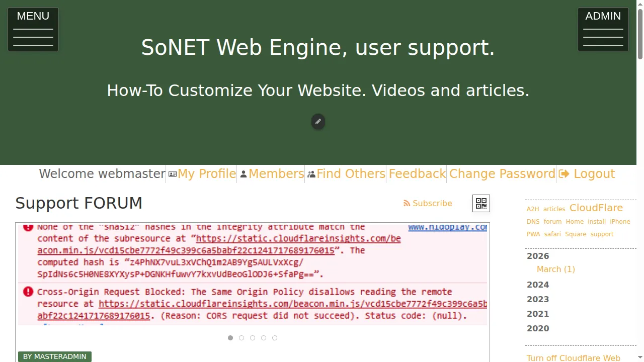
Task: Click the profile card icon before My Profile
Action: pos(173,174)
